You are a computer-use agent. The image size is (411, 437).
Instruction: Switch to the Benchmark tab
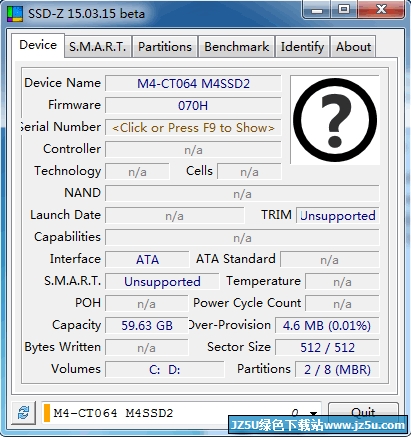coord(236,47)
